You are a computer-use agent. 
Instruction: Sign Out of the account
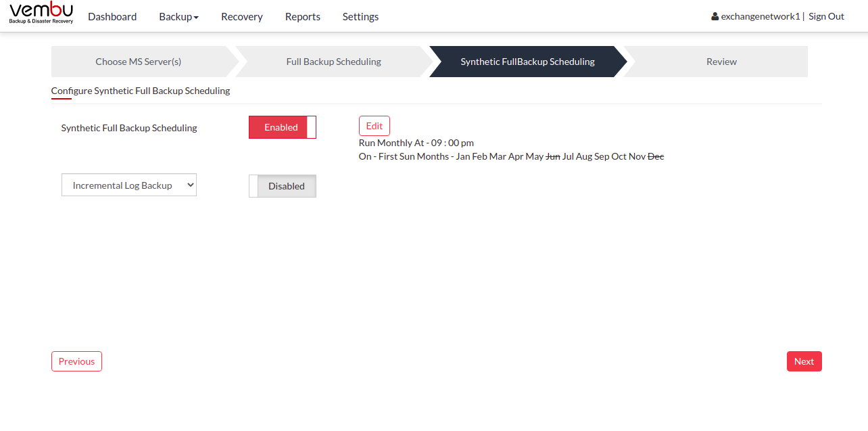tap(826, 16)
